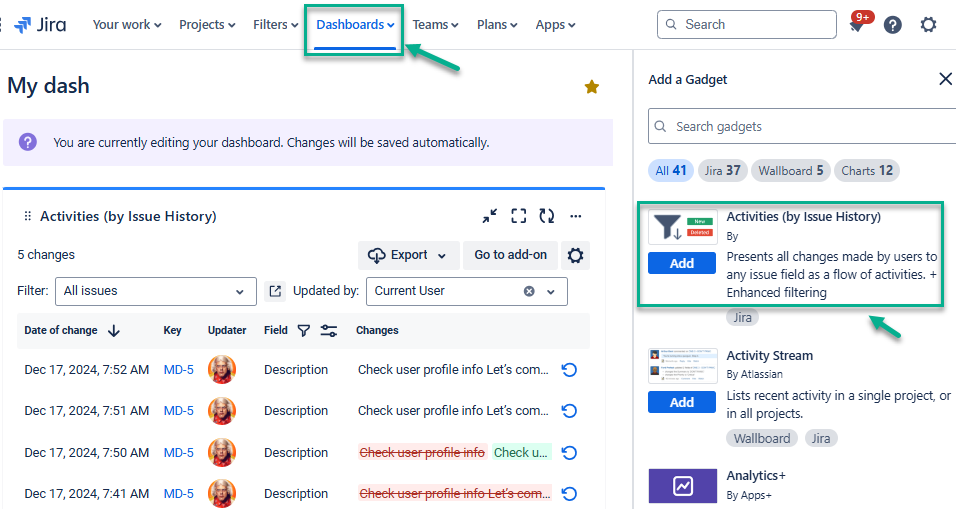Click the Go to add-on button
Screen dimensions: 956x509
pyautogui.click(x=510, y=255)
